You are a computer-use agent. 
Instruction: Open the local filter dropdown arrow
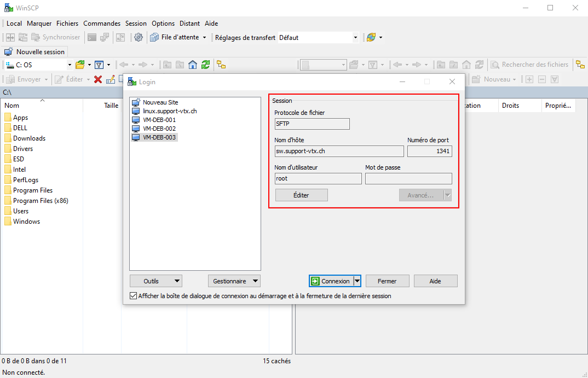coord(108,65)
